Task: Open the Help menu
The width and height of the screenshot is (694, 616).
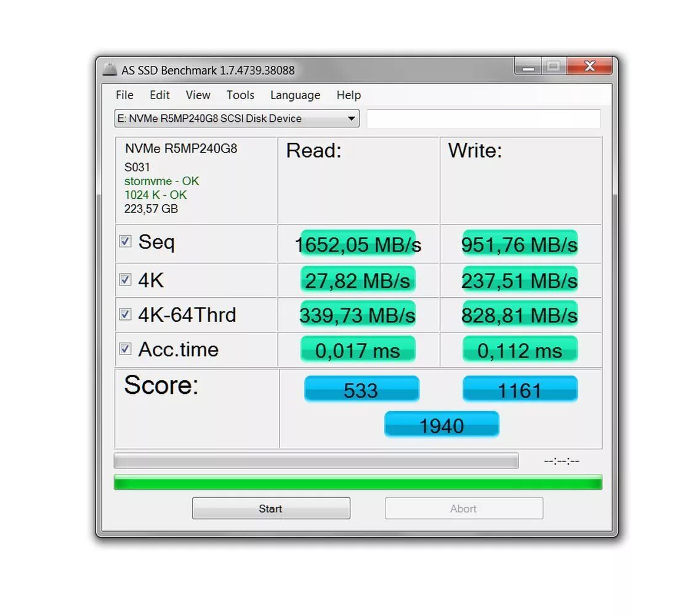Action: (x=349, y=95)
